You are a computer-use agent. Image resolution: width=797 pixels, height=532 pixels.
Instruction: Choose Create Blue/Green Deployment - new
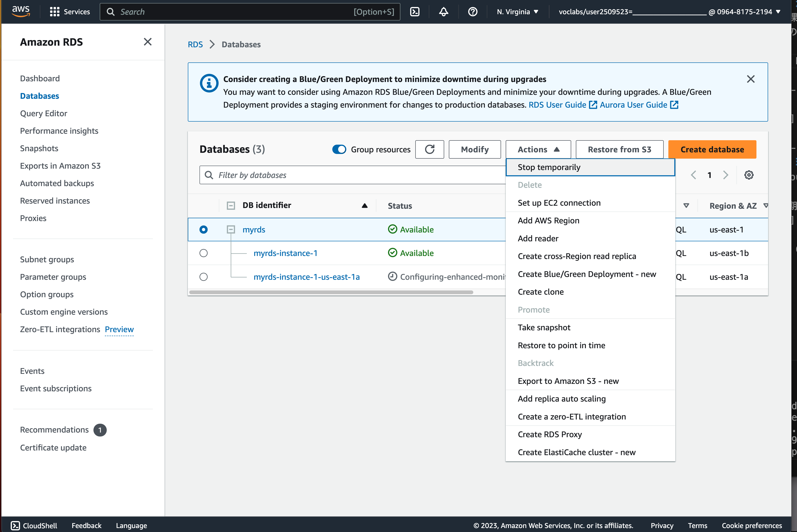coord(590,274)
